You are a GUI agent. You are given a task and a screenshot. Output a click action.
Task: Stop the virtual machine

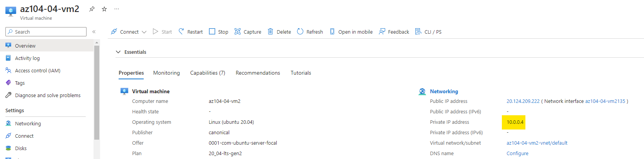(219, 32)
